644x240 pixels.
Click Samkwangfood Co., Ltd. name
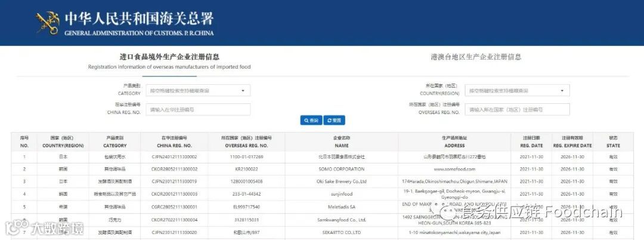(x=341, y=220)
